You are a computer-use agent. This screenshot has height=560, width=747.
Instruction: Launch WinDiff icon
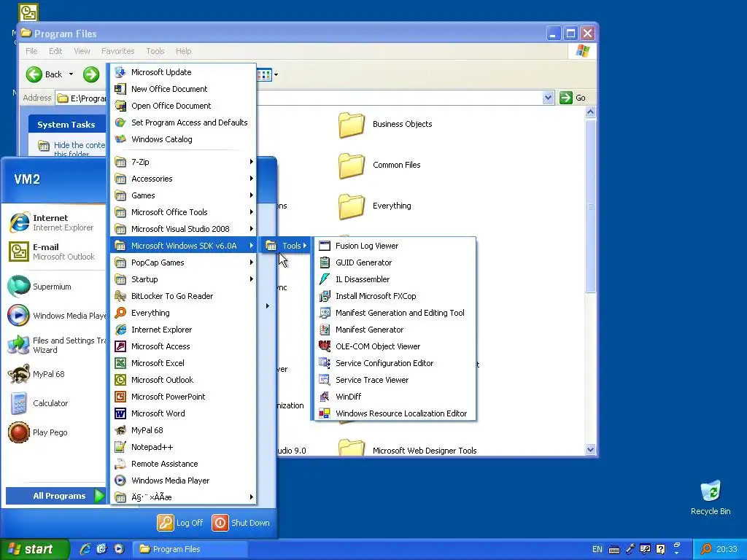coord(325,397)
